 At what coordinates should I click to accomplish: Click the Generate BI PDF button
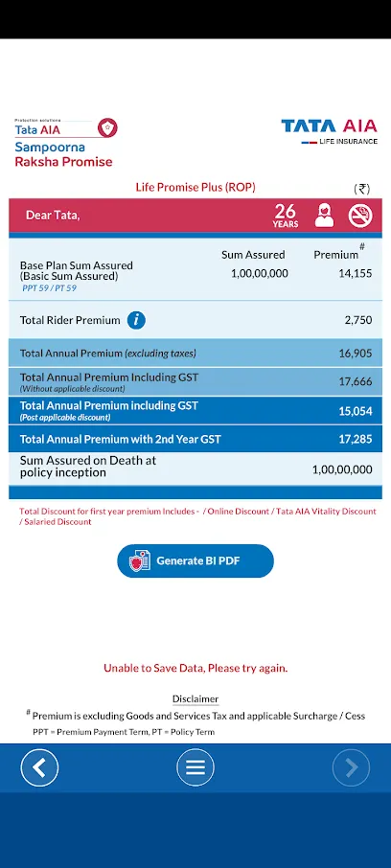tap(195, 560)
